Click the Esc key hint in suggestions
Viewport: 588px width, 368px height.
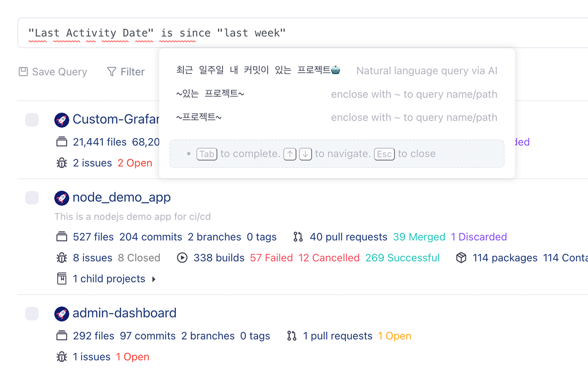click(384, 154)
